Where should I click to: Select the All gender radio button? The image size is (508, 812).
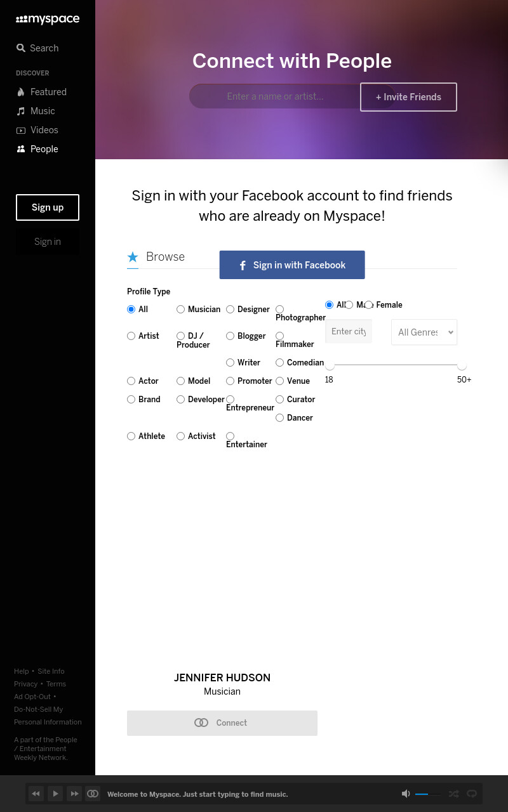[x=330, y=305]
